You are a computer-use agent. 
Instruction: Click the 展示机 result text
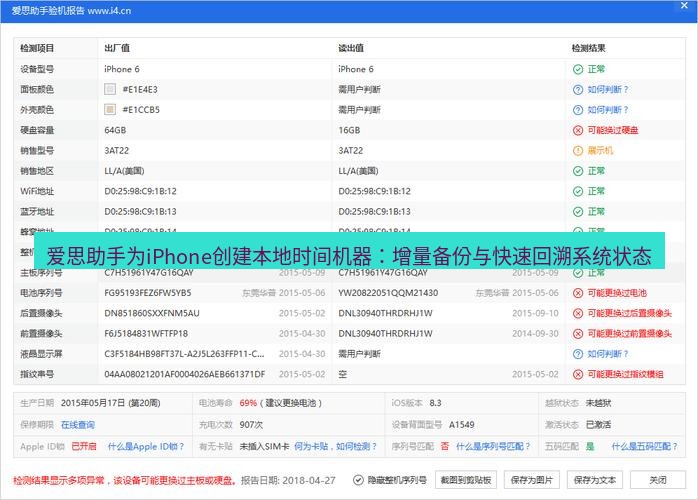[600, 150]
